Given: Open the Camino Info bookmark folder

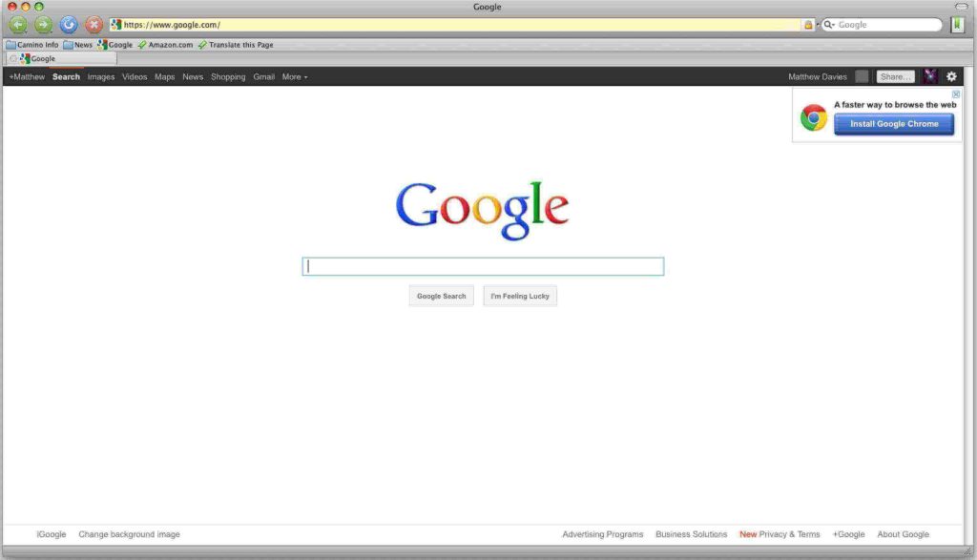Looking at the screenshot, I should 32,45.
